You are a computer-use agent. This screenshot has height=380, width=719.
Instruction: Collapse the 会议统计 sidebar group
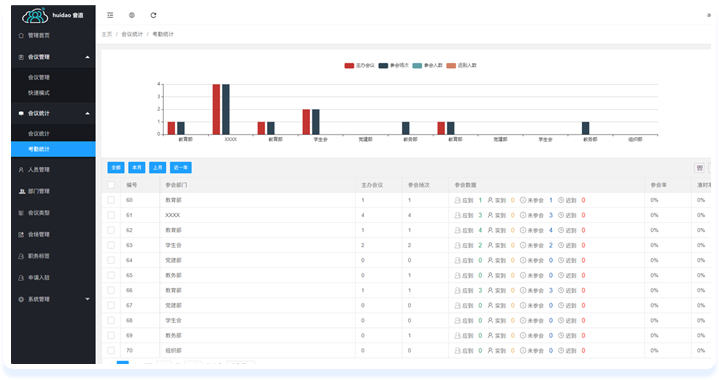pyautogui.click(x=87, y=113)
